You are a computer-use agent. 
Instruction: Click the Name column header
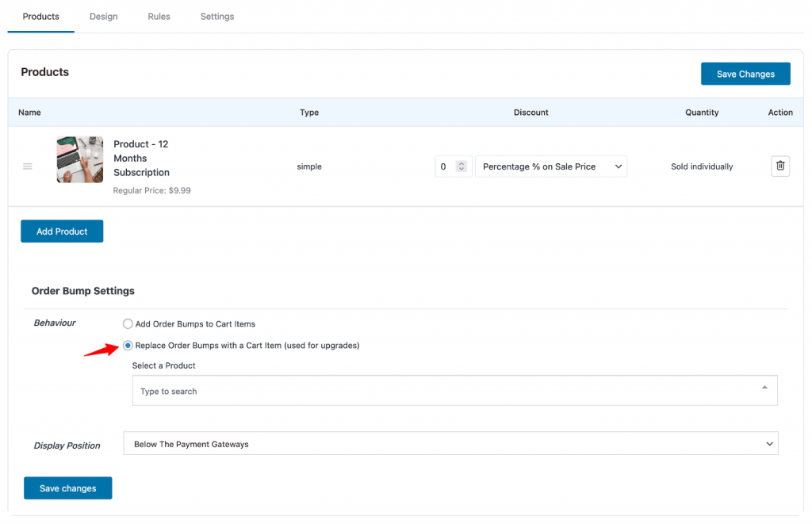point(29,113)
